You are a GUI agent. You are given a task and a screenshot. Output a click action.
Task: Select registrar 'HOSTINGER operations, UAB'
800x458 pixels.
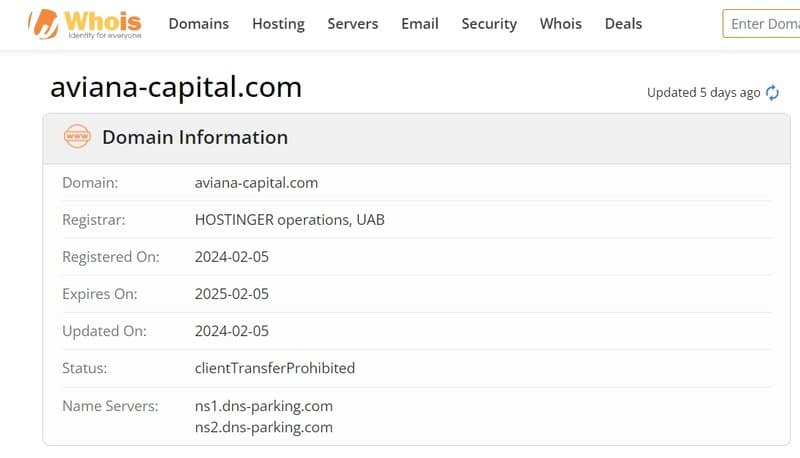coord(289,220)
